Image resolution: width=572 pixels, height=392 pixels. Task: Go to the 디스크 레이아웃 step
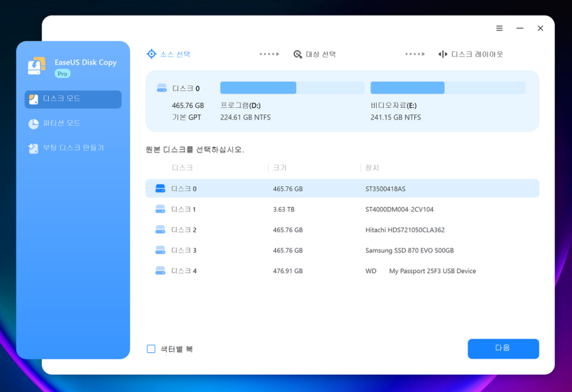click(477, 54)
